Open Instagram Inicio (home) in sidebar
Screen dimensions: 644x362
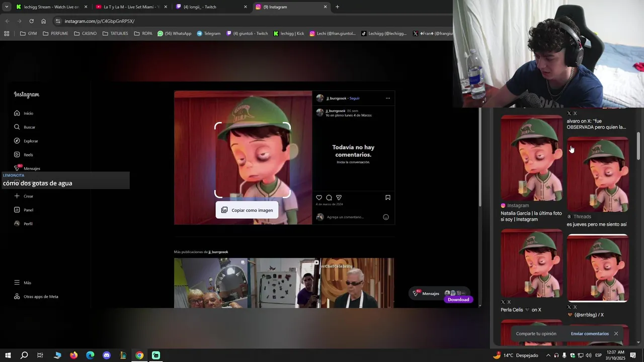pyautogui.click(x=24, y=113)
